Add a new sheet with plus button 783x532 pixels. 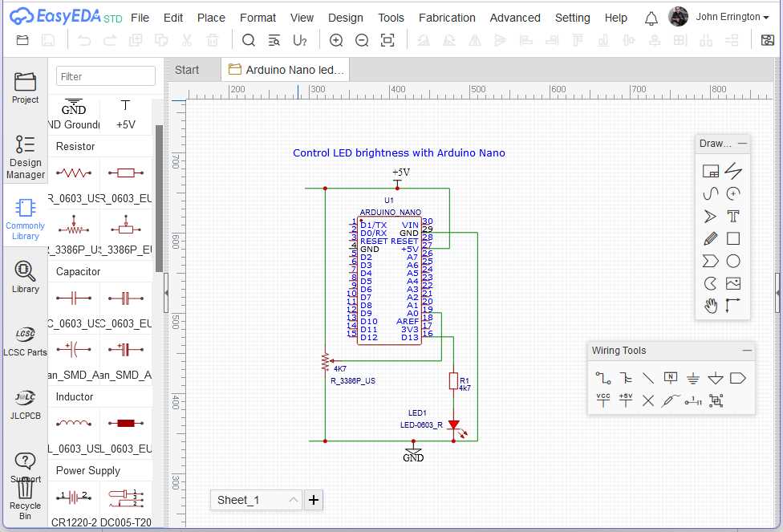coord(314,500)
